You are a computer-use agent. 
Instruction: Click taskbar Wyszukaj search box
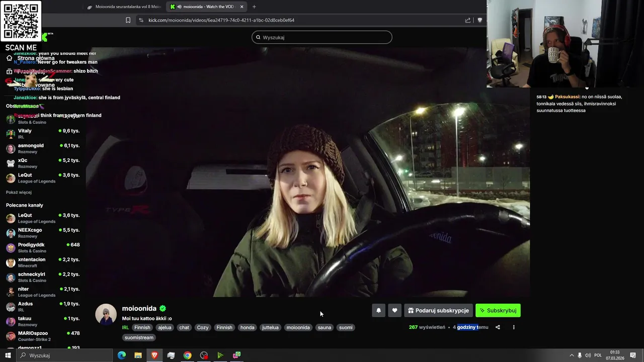(64, 355)
